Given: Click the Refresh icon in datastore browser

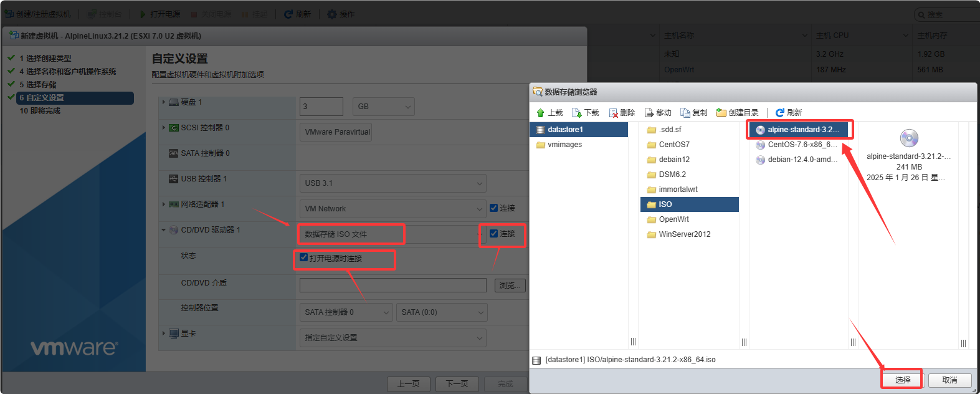Looking at the screenshot, I should coord(780,113).
